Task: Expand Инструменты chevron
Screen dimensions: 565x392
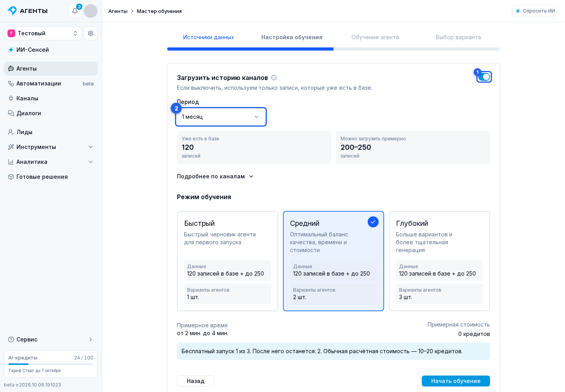Action: pos(91,147)
